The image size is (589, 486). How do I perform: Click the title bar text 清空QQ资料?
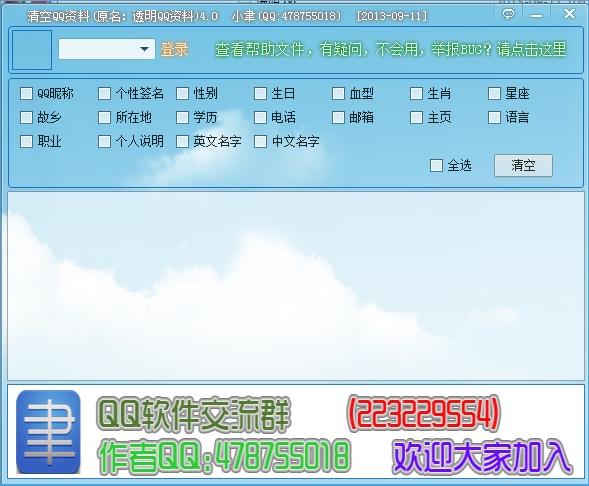(59, 16)
